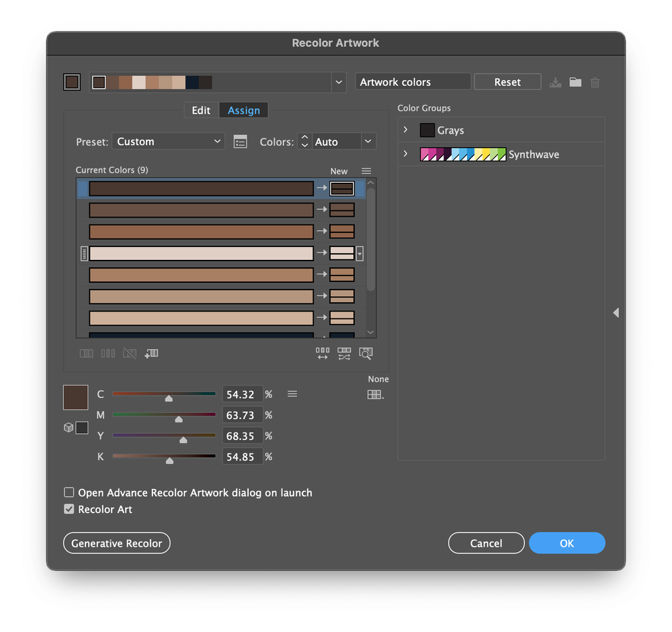Click the new color swatch for dark brown row
The width and height of the screenshot is (672, 632).
(x=341, y=189)
